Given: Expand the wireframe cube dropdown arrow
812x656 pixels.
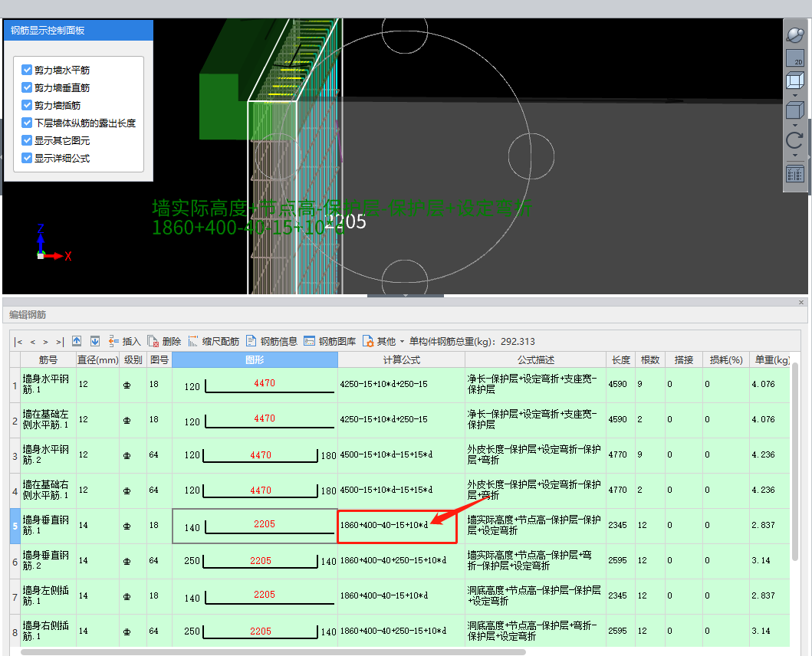Looking at the screenshot, I should point(795,95).
